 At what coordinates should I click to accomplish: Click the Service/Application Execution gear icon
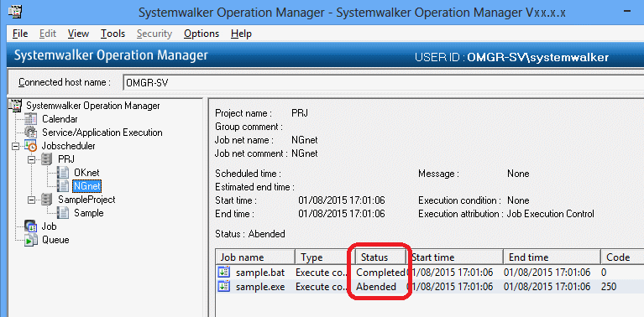click(31, 133)
